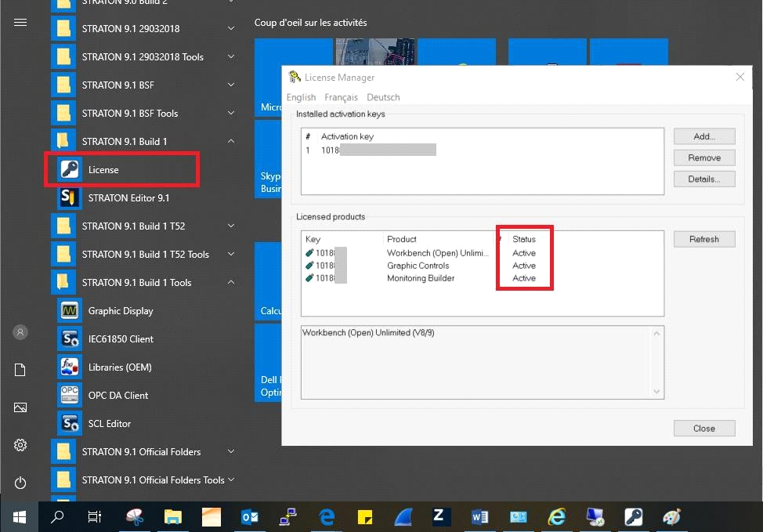Open Task View on the taskbar
Image resolution: width=763 pixels, height=532 pixels.
coord(95,517)
